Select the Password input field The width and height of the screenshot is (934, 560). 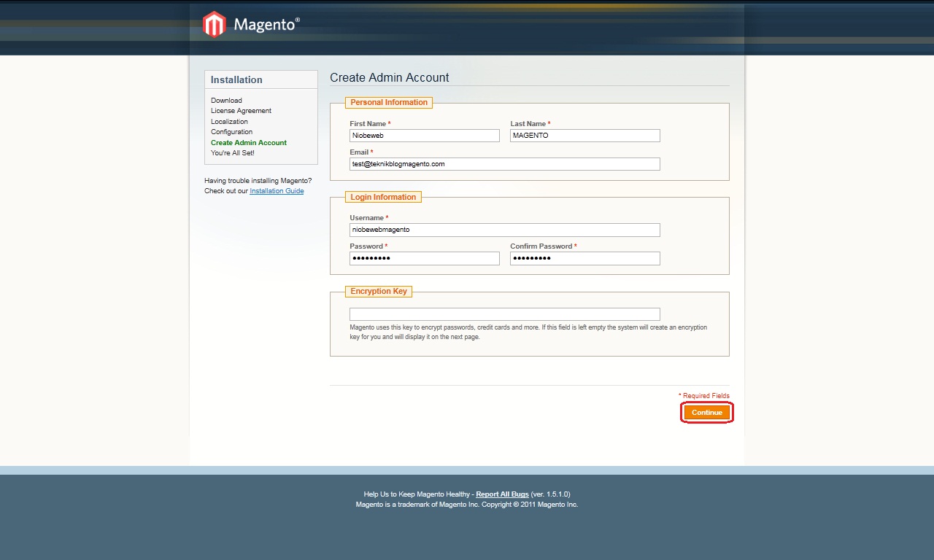(x=425, y=258)
